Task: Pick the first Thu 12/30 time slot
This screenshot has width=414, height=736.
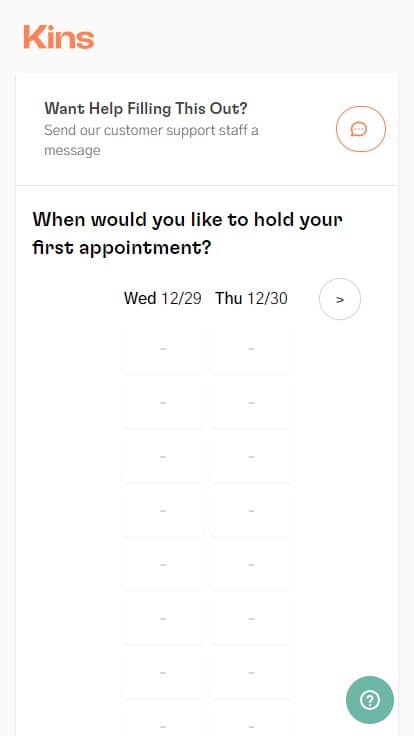Action: (x=251, y=349)
